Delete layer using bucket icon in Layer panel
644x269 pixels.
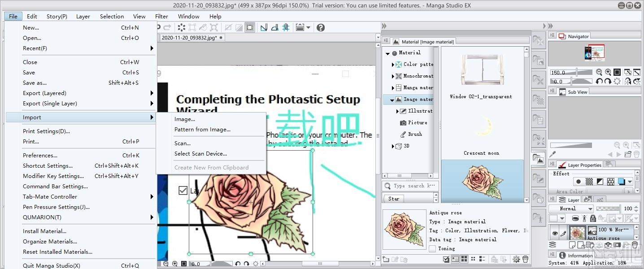point(635,245)
